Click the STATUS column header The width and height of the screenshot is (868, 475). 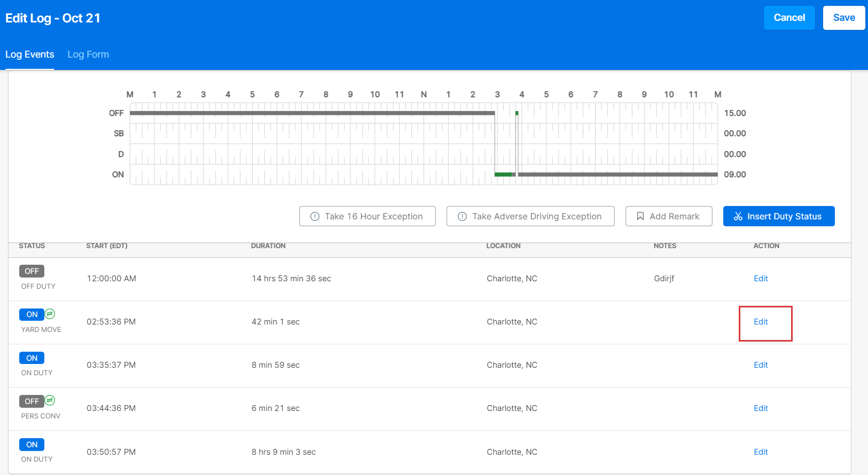[x=32, y=246]
